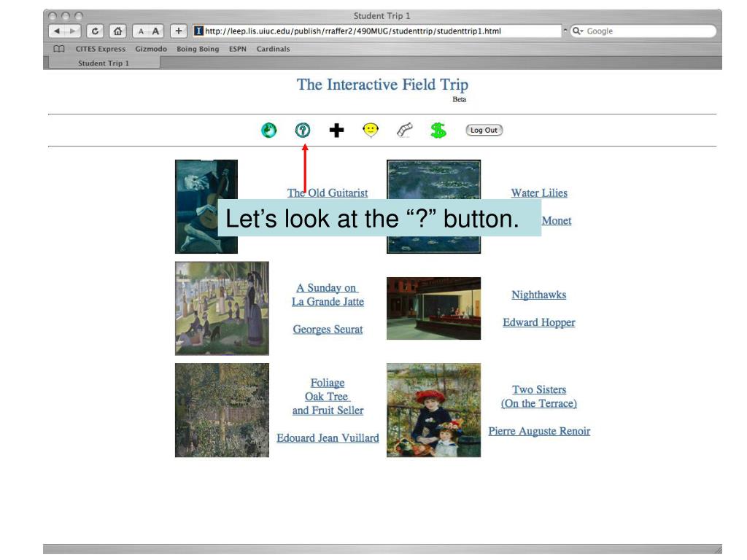Screen dimensions: 747x560
Task: Open the Nighthawks link
Action: point(539,295)
